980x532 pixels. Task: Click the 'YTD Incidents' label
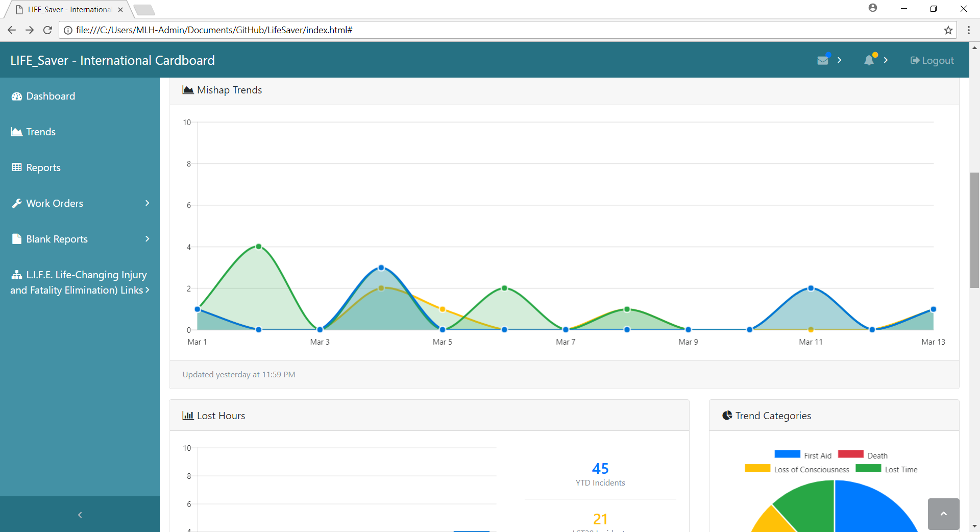pos(600,483)
